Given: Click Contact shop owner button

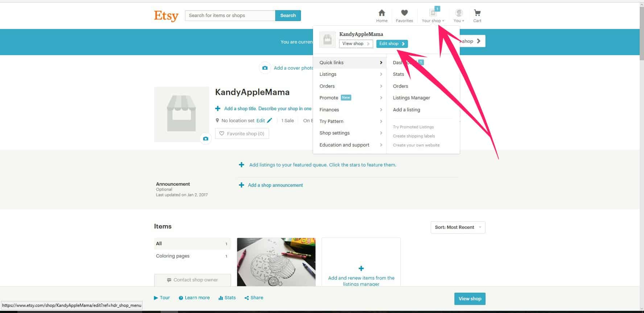Looking at the screenshot, I should (x=192, y=280).
